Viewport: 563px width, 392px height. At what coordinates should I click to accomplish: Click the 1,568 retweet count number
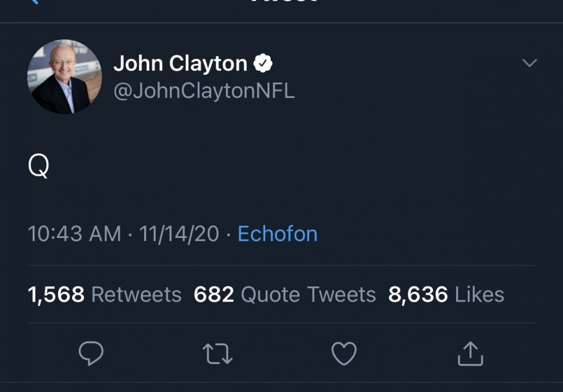click(x=56, y=295)
